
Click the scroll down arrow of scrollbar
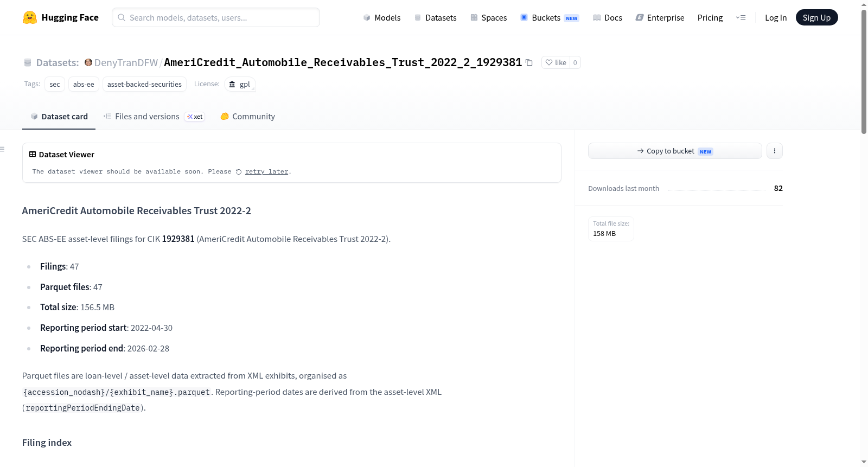point(864,462)
